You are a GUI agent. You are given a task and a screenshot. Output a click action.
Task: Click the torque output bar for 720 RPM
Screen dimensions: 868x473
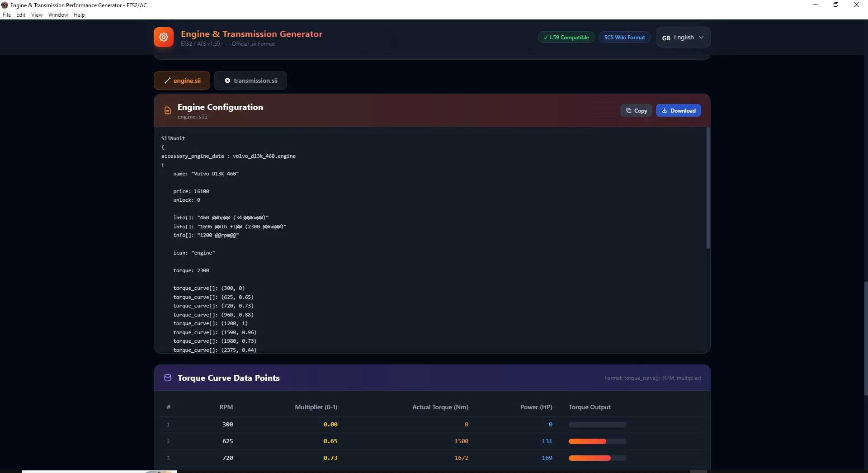click(597, 458)
